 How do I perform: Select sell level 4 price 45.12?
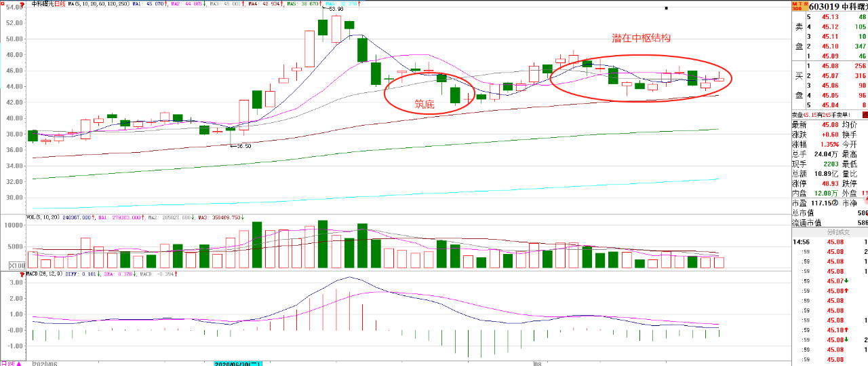pyautogui.click(x=830, y=26)
